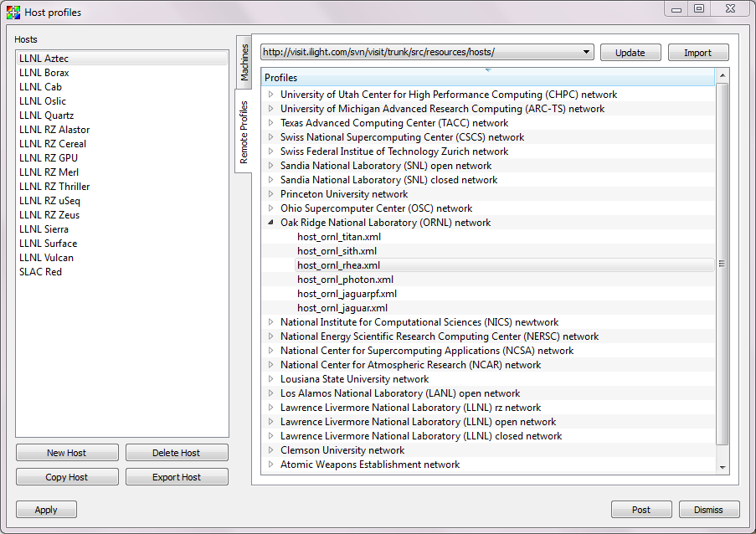
Task: Select host LLNL Quartz
Action: (122, 116)
